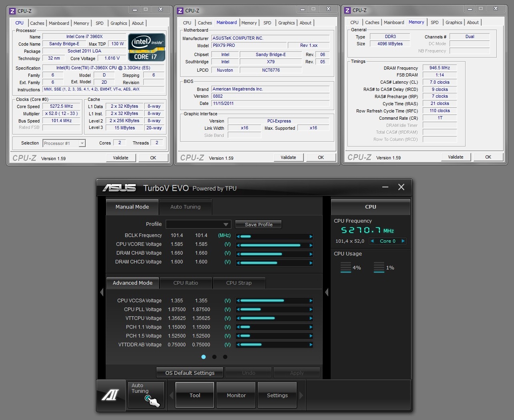Screen dimensions: 514x420
Task: Click OK in Memory tab window
Action: (x=488, y=157)
